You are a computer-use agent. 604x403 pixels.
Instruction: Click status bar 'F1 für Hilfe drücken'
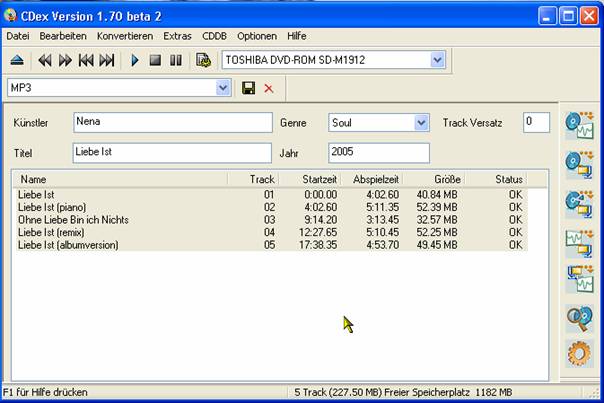(45, 393)
